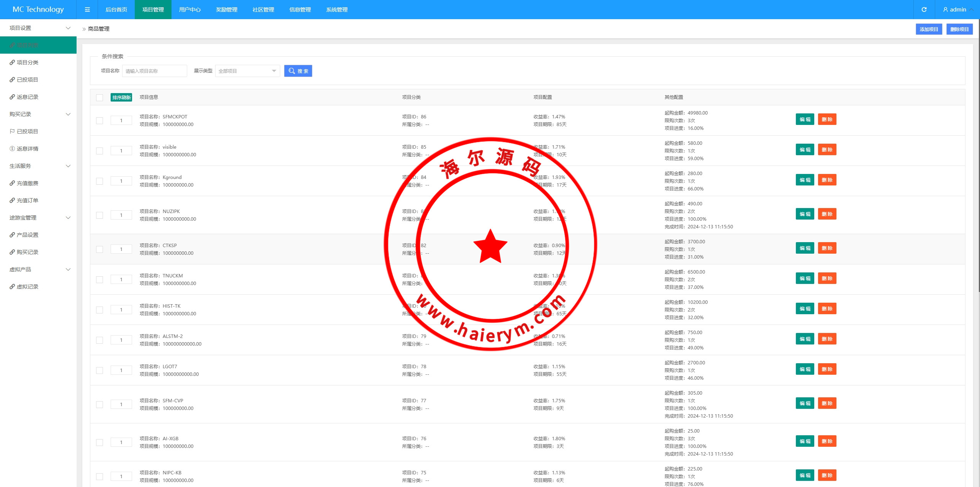This screenshot has height=487, width=980.
Task: Check the SFMCKPOT row checkbox
Action: pos(100,120)
